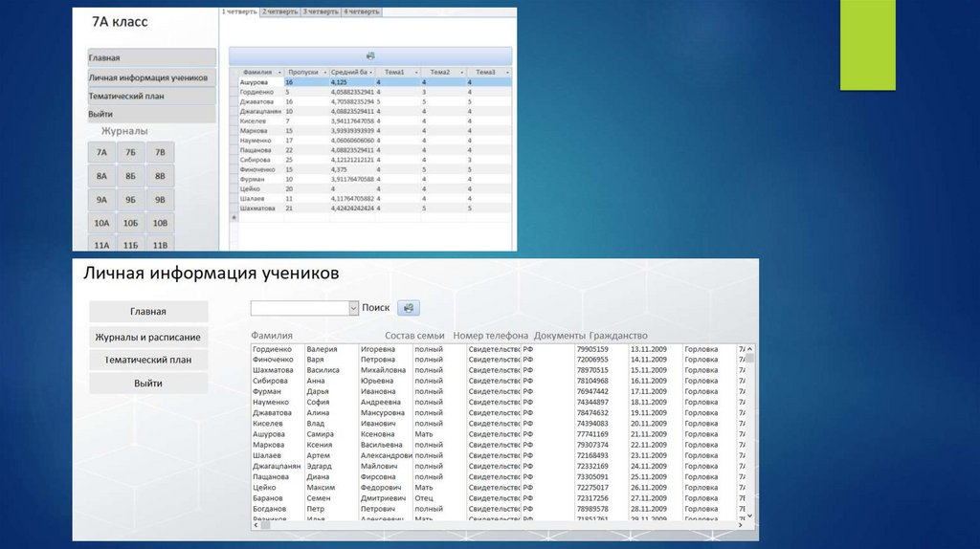Click the number 79905159 in the list
The width and height of the screenshot is (980, 549).
[592, 349]
